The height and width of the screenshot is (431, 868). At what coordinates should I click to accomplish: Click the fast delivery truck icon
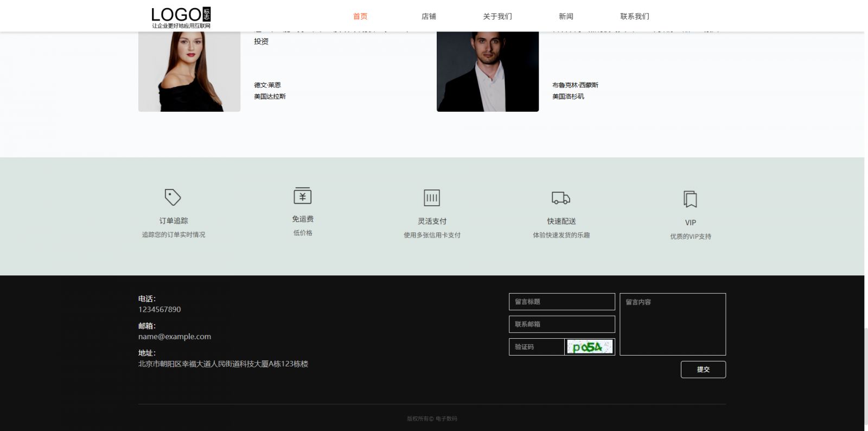(x=561, y=198)
